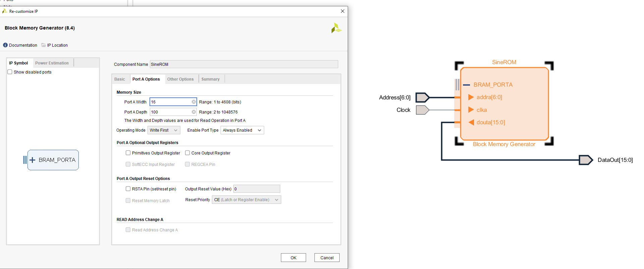Click the Component Name field

tap(244, 64)
